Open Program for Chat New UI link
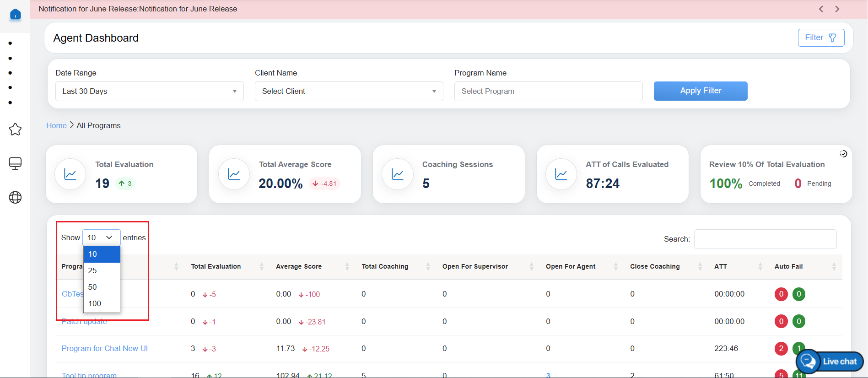This screenshot has height=378, width=868. pyautogui.click(x=105, y=348)
